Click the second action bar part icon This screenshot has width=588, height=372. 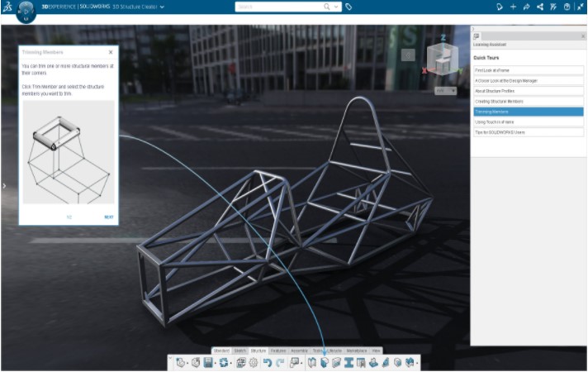point(196,363)
